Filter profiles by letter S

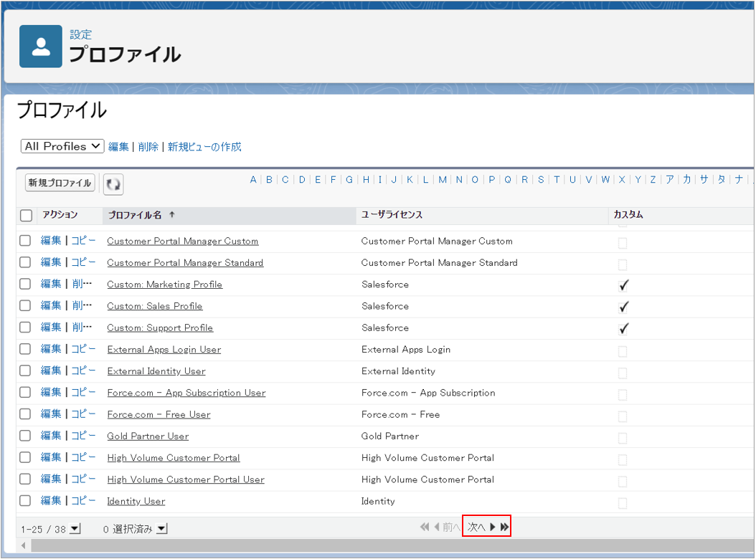[x=541, y=180]
